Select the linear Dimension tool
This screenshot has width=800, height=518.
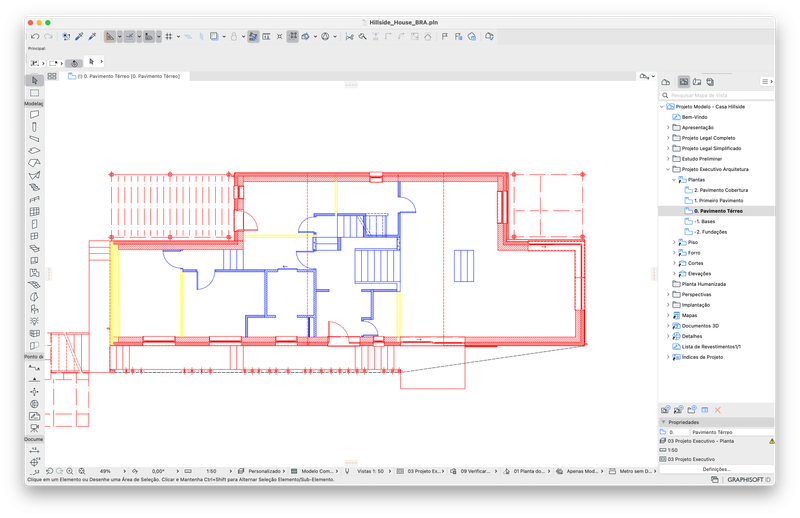[x=34, y=450]
